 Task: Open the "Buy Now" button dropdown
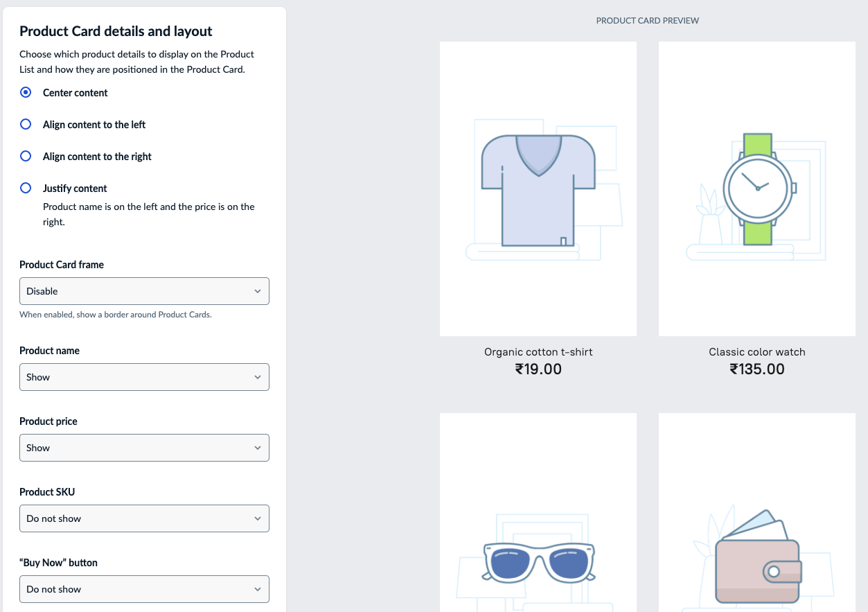(144, 589)
